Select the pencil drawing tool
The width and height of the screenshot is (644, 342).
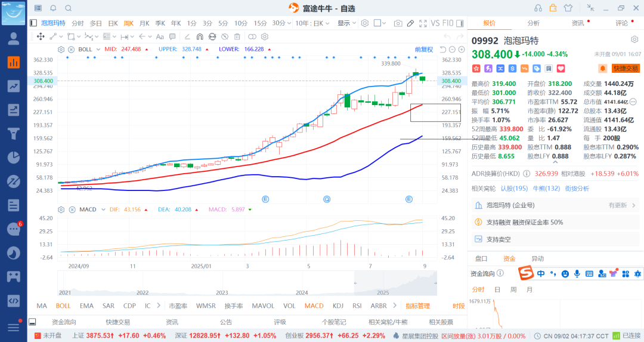[410, 23]
